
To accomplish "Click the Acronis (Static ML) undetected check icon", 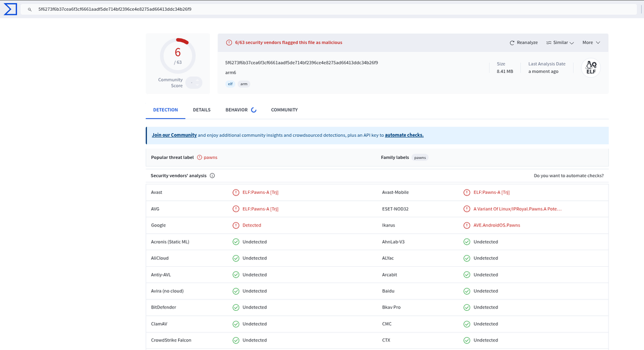I will click(x=236, y=242).
